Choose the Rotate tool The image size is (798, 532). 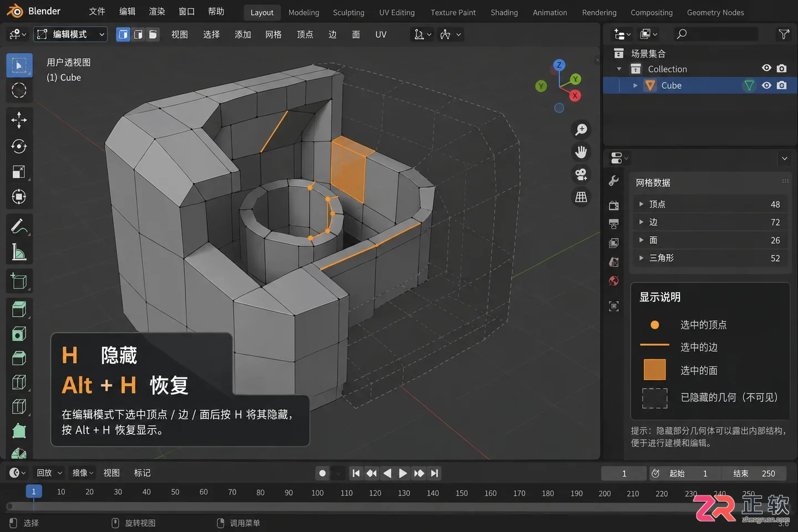point(19,146)
